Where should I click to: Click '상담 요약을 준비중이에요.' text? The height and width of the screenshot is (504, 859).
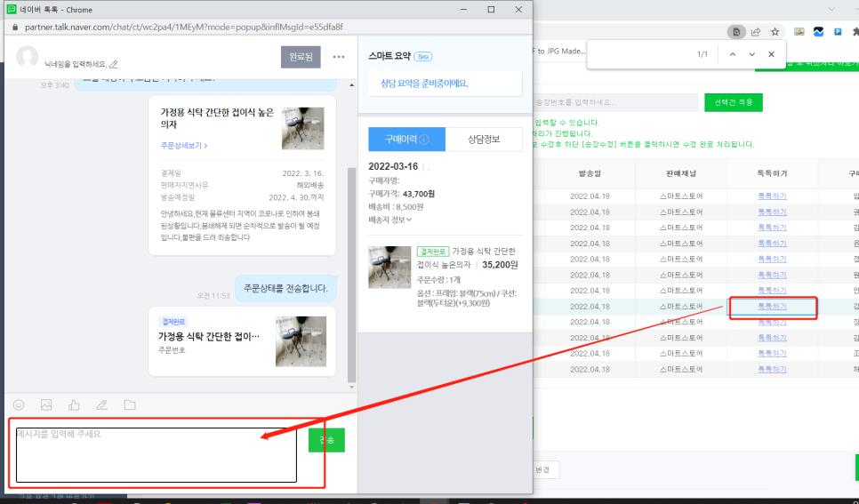[424, 84]
